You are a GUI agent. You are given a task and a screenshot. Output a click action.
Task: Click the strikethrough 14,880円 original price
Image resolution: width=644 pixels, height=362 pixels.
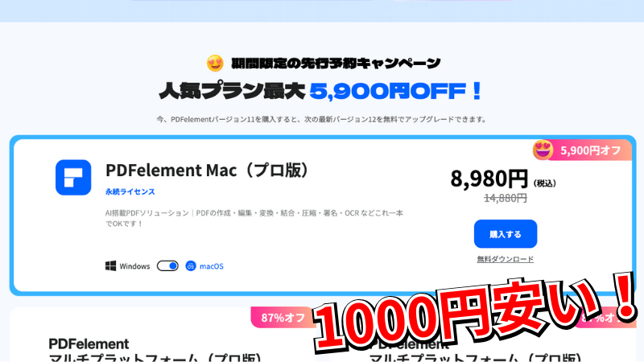pos(506,198)
